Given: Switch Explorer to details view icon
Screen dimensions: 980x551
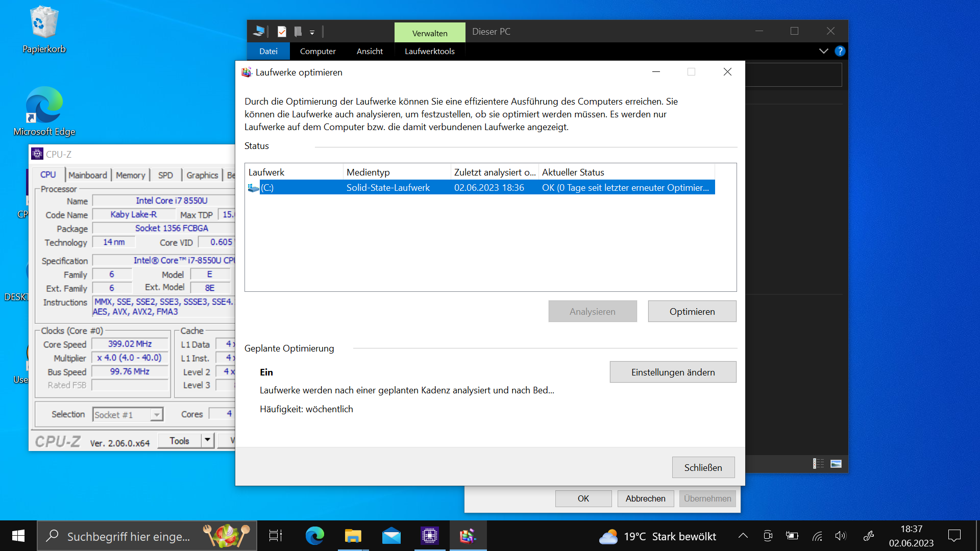Looking at the screenshot, I should click(818, 463).
